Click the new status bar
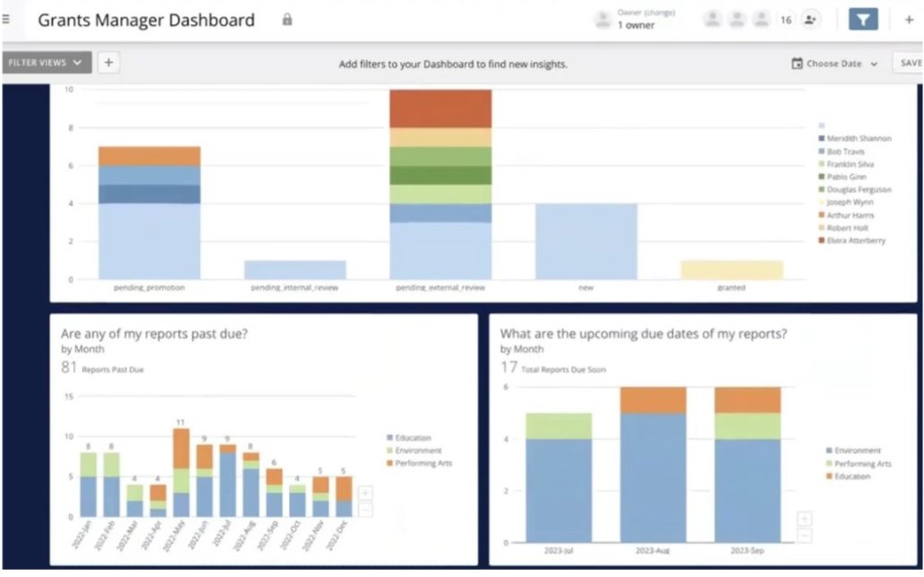 tap(586, 241)
